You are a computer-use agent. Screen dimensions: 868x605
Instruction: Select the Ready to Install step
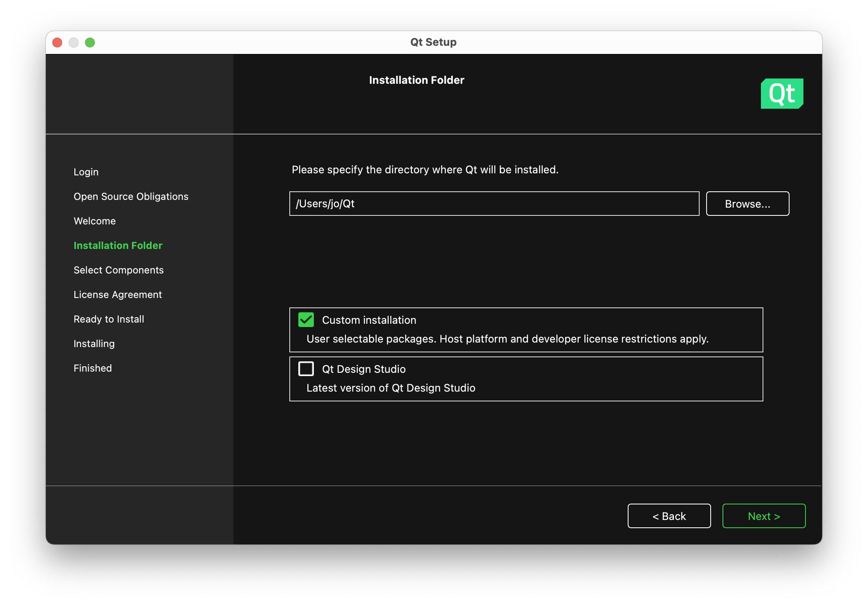[x=109, y=319]
